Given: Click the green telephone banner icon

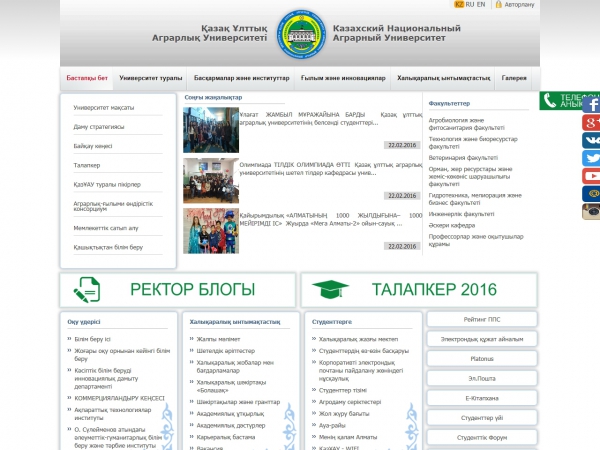Looking at the screenshot, I should (550, 101).
